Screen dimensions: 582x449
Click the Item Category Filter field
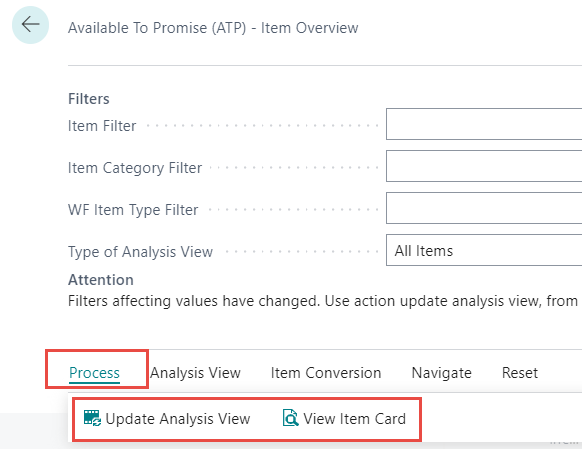pos(484,166)
